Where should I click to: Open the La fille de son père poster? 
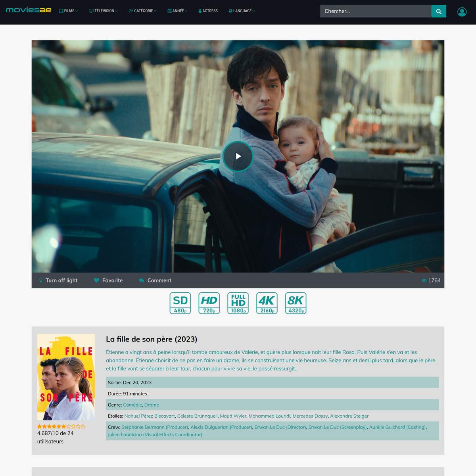click(x=66, y=377)
